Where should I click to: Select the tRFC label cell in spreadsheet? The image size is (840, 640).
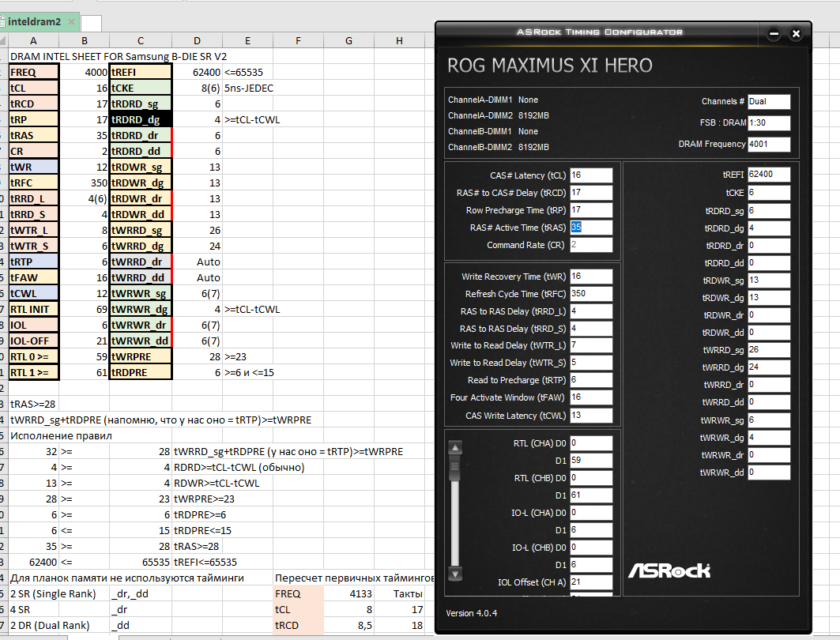(x=33, y=183)
